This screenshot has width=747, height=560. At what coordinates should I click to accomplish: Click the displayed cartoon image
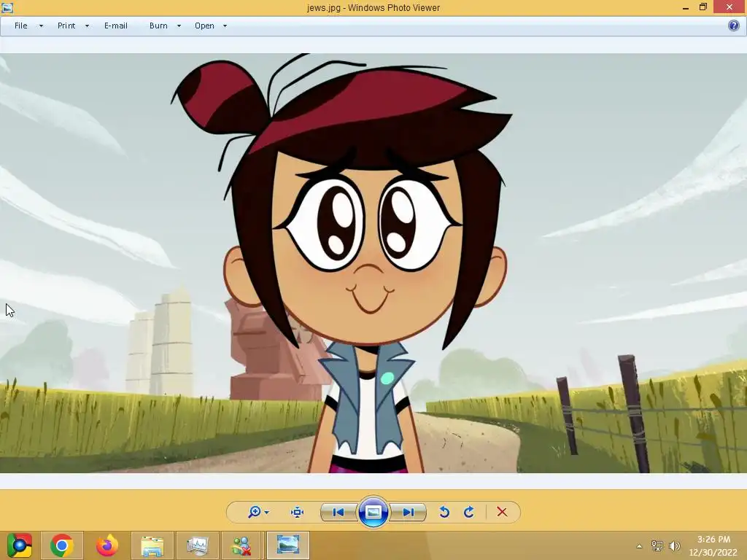pyautogui.click(x=373, y=262)
